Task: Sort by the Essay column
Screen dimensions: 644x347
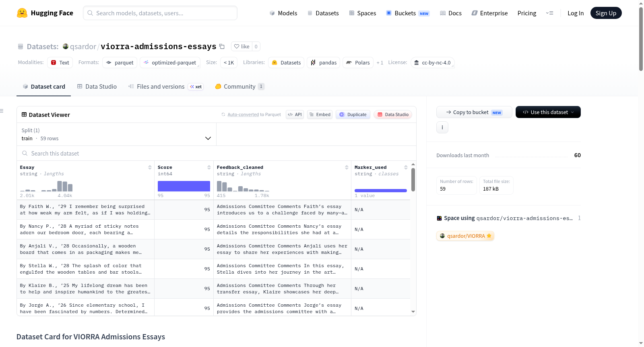Action: (x=150, y=167)
